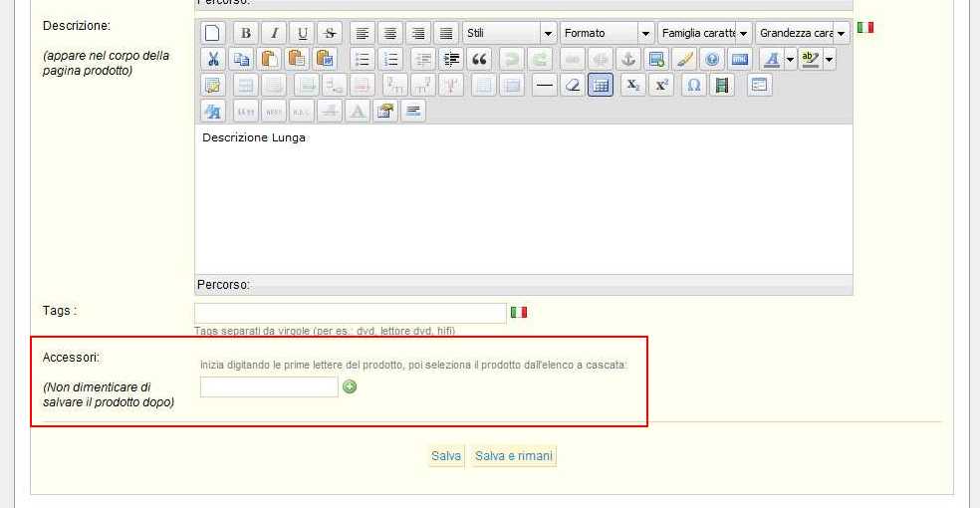Open the Formato dropdown

click(607, 33)
